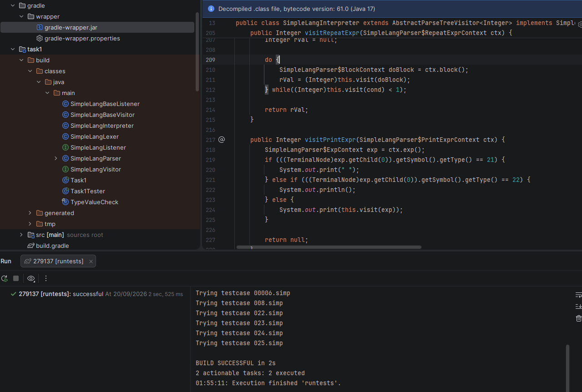Image resolution: width=582 pixels, height=392 pixels.
Task: Click gutter line number 209
Action: (x=210, y=60)
